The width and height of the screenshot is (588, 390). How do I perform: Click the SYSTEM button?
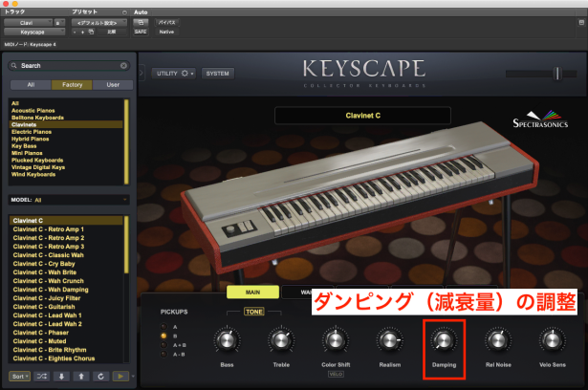217,74
